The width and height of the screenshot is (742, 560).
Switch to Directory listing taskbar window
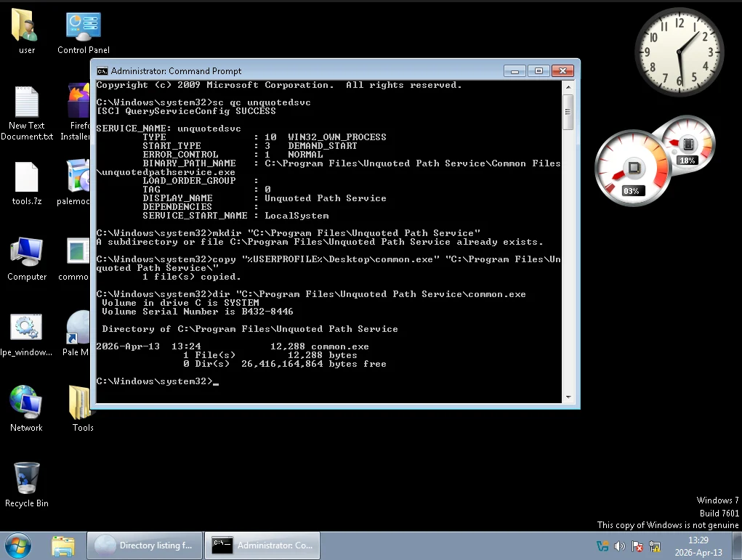click(145, 545)
